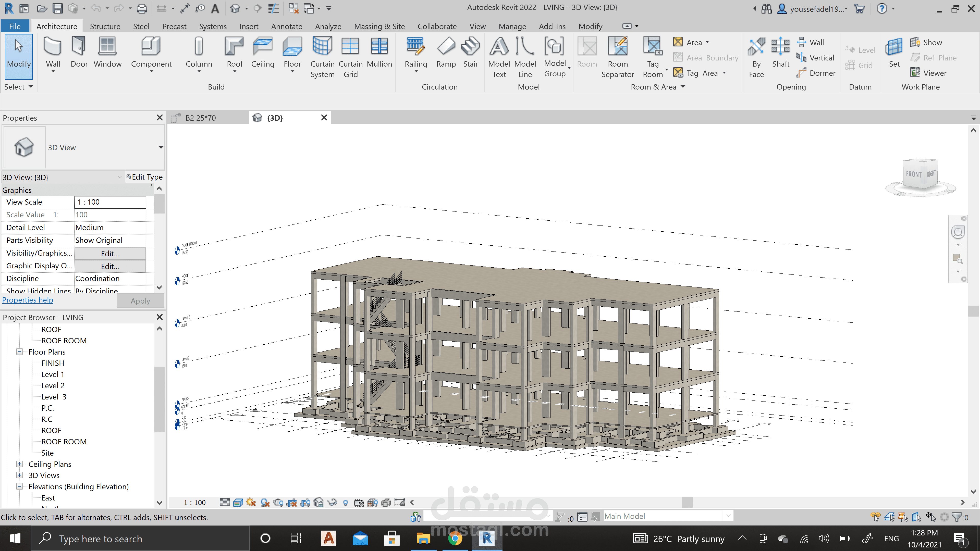Click the View Scale input field
The width and height of the screenshot is (980, 551).
[110, 202]
